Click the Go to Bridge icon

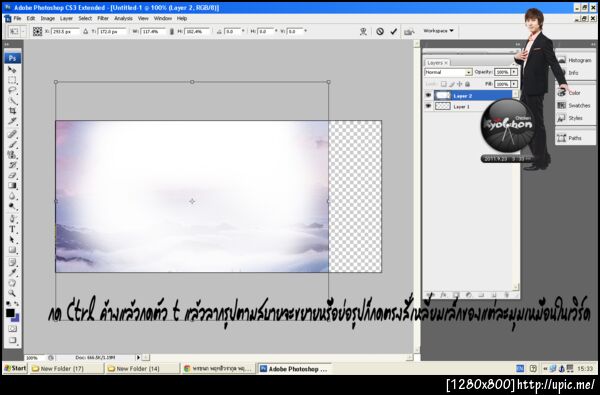pos(409,32)
